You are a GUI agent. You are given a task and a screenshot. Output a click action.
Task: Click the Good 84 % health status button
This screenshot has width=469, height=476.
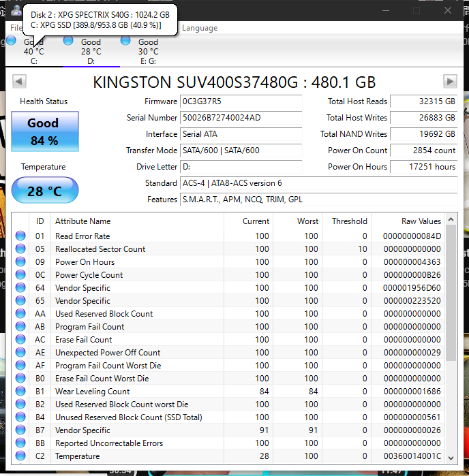tap(45, 131)
